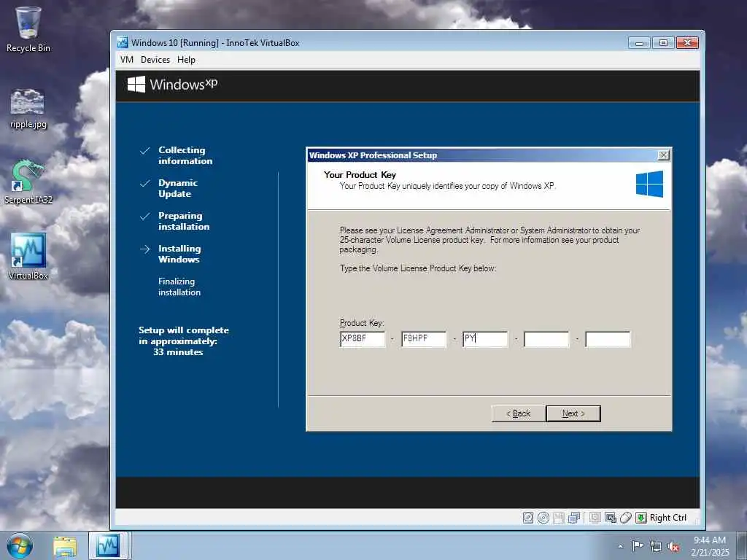The height and width of the screenshot is (560, 747).
Task: Click the 'Dynamic Update' setup step
Action: pyautogui.click(x=178, y=188)
